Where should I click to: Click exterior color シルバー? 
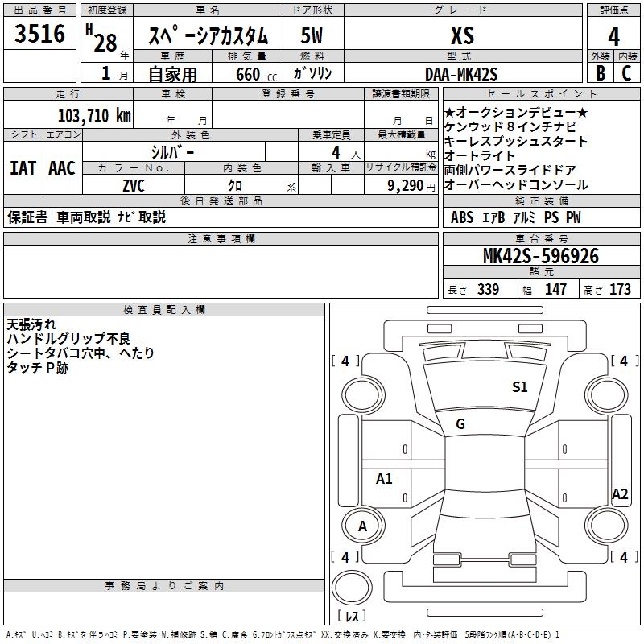point(172,152)
